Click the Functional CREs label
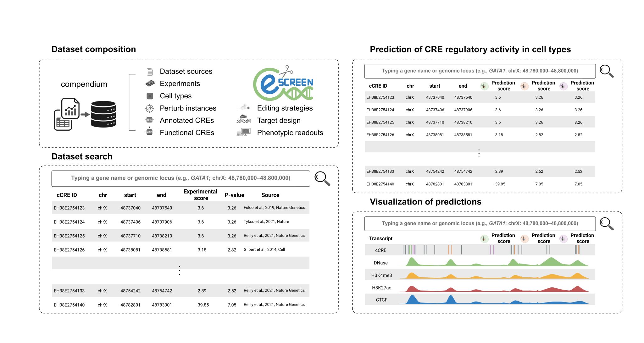 point(187,133)
